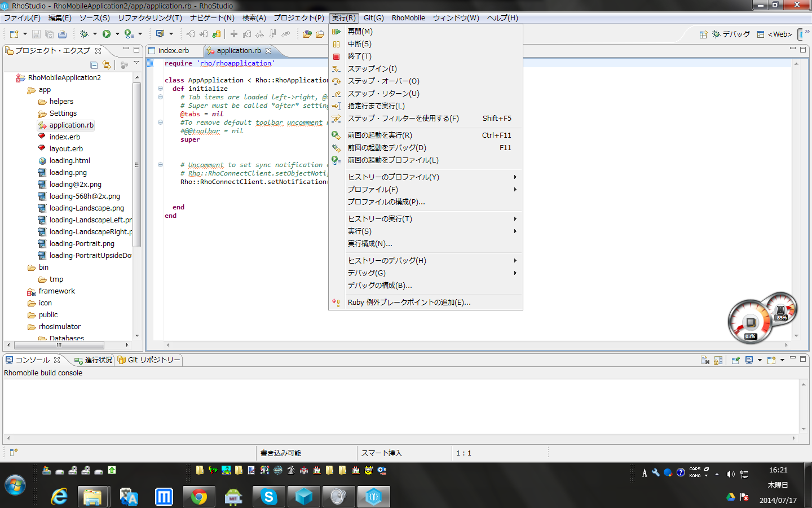
Task: Select ステップイン(I) menu item
Action: [x=426, y=69]
